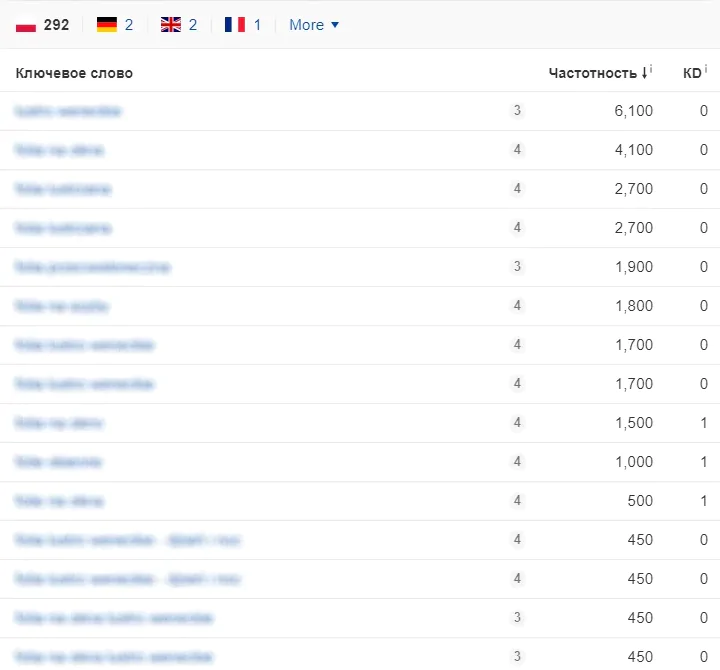
Task: Click word count badge in 1,900 row
Action: (517, 267)
